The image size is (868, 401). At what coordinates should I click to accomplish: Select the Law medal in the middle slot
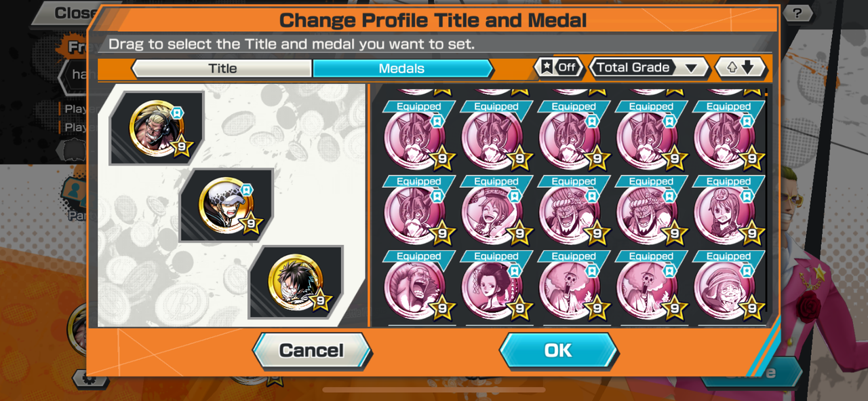pyautogui.click(x=226, y=205)
